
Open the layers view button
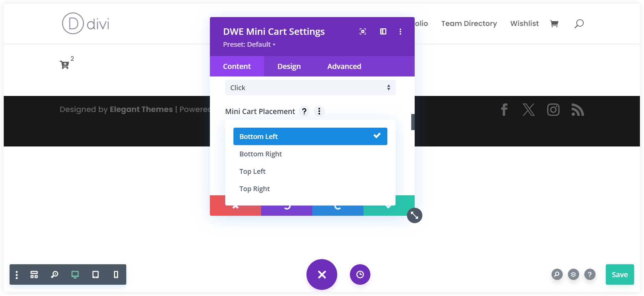(x=573, y=274)
